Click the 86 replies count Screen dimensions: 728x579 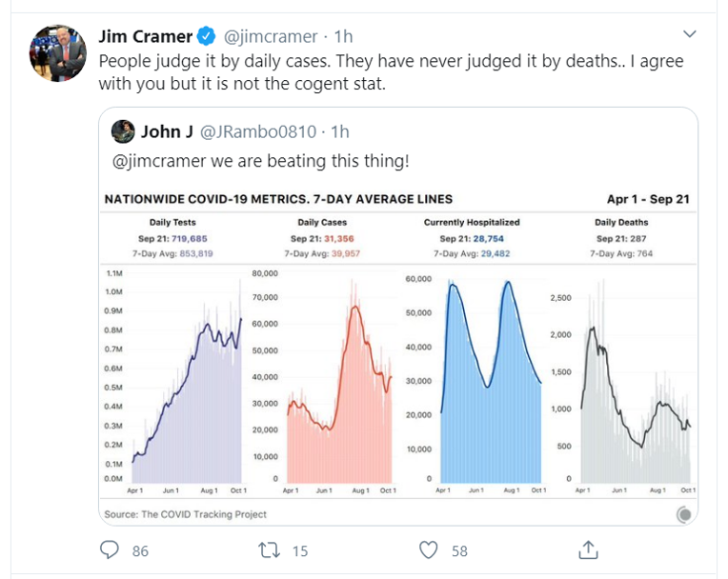click(x=139, y=550)
